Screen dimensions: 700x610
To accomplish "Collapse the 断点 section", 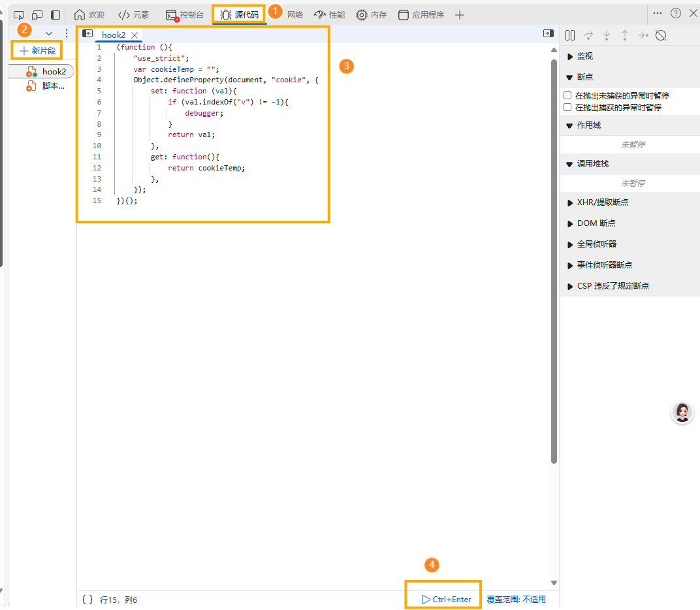I will click(629, 77).
